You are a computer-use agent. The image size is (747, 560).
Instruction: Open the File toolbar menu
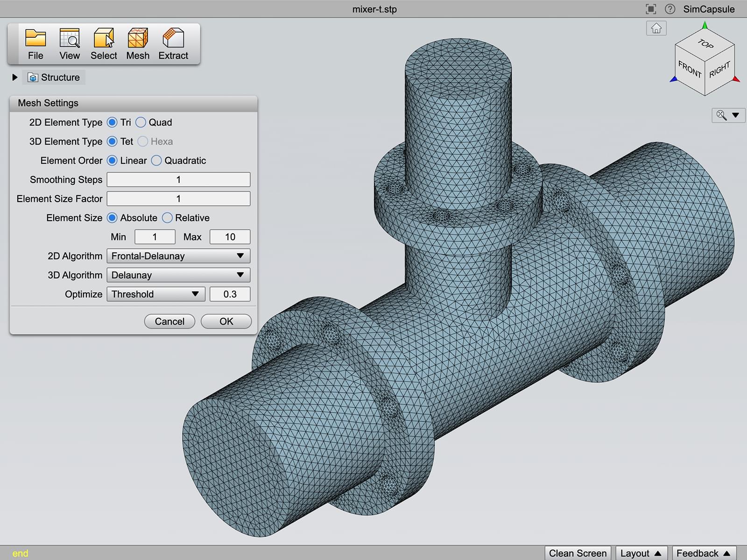tap(35, 44)
